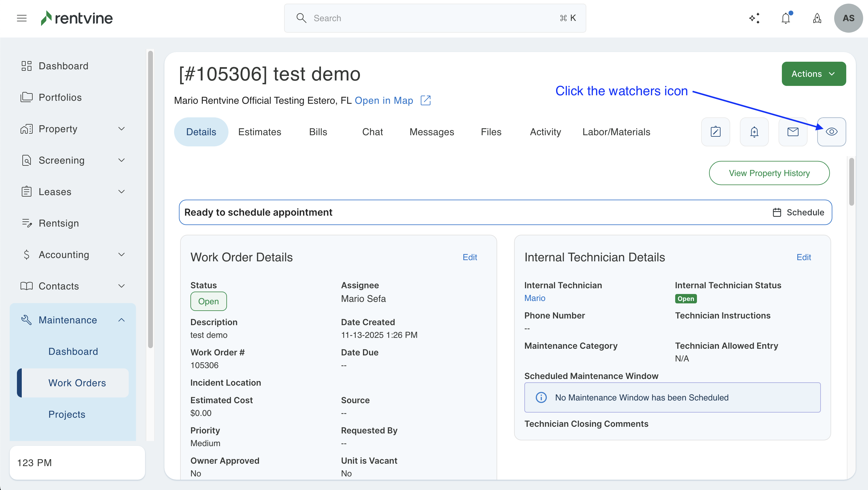Image resolution: width=868 pixels, height=490 pixels.
Task: Click the add reminder bell icon
Action: coord(754,132)
